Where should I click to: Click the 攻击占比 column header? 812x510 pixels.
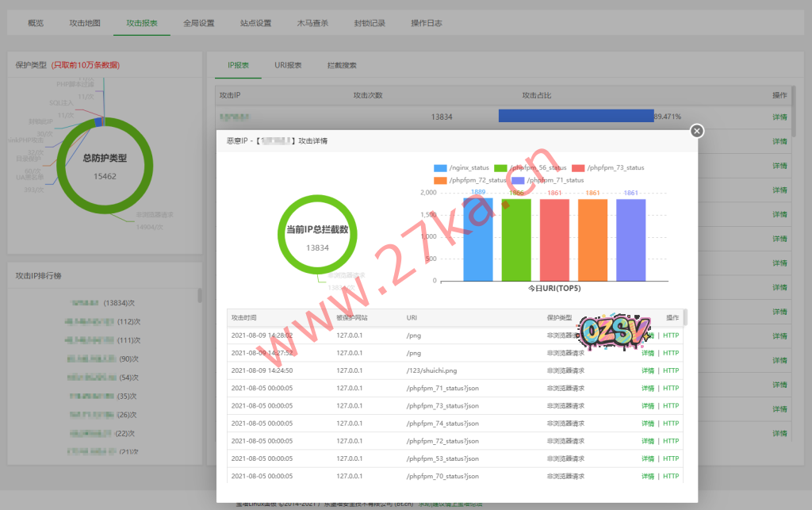click(537, 95)
